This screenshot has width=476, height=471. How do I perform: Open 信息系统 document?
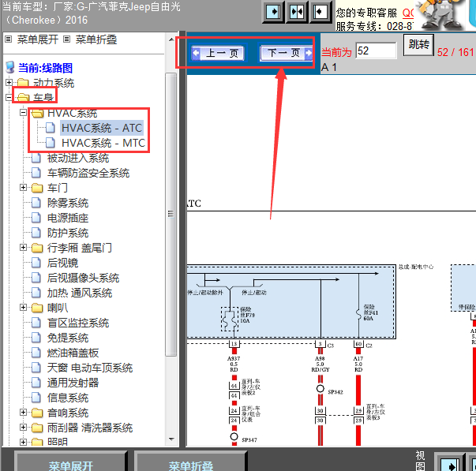(68, 398)
